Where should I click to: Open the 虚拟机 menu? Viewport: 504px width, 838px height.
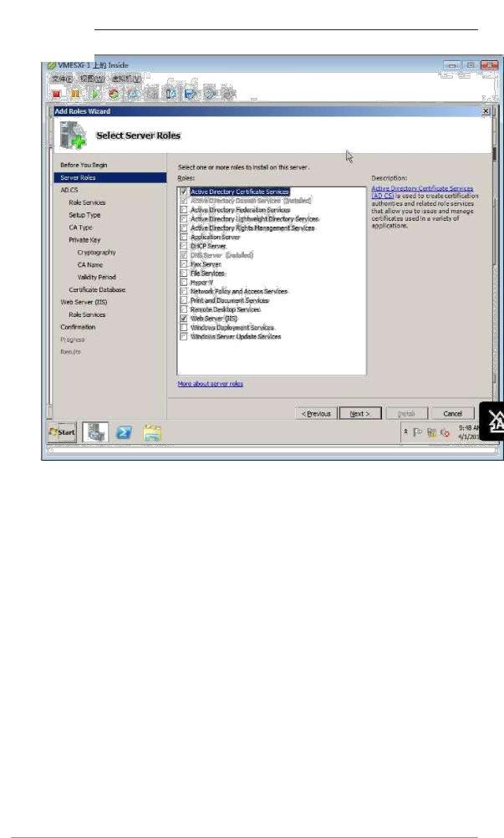coord(126,79)
